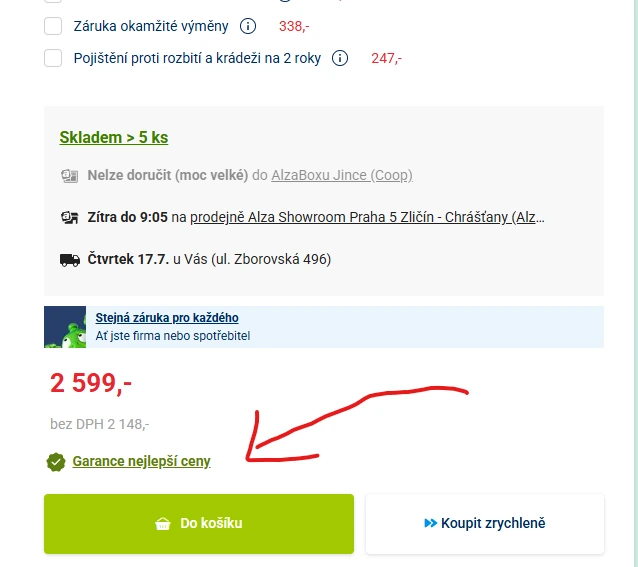This screenshot has height=567, width=638.
Task: Click info icon beside Pojištění proti rozbití
Action: 340,58
